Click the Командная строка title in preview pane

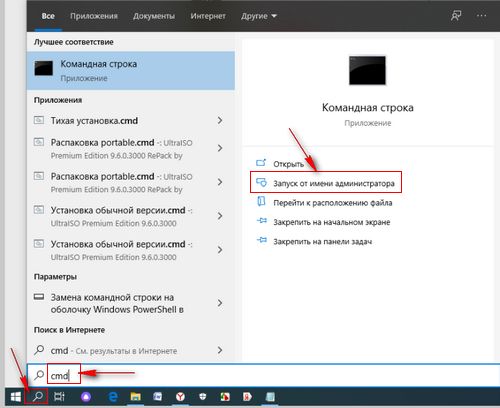click(368, 108)
